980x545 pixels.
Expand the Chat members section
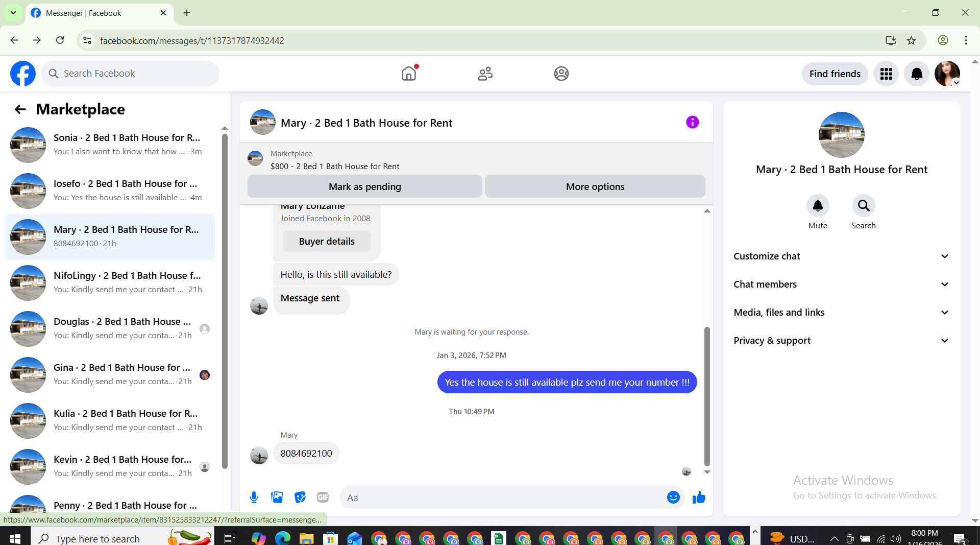tap(841, 285)
